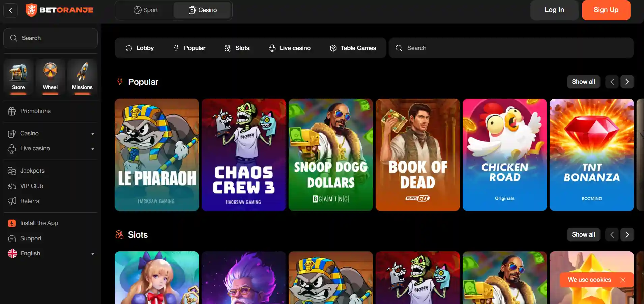This screenshot has width=644, height=304.
Task: Open the BetOranje logo home link
Action: coord(60,10)
